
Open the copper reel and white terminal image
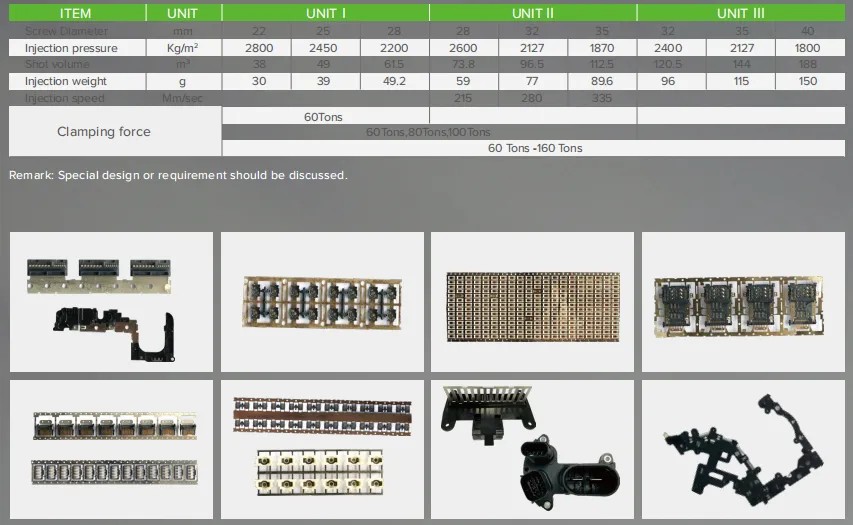(322, 449)
